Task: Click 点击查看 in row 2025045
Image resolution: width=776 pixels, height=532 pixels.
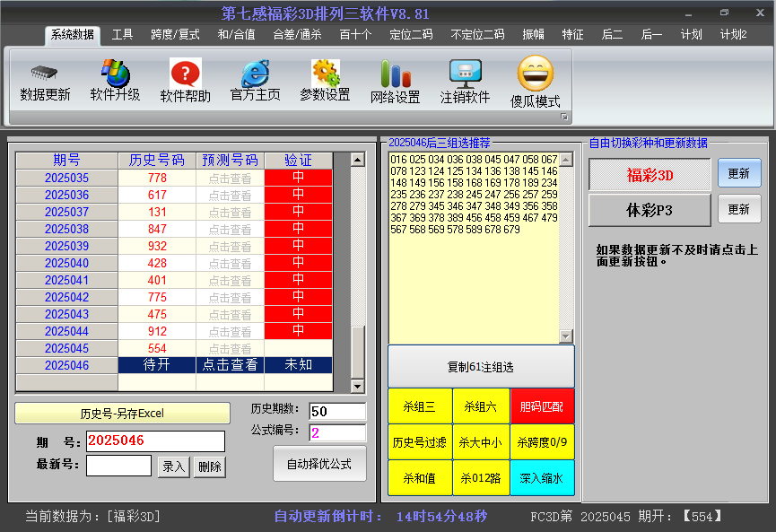Action: (x=231, y=348)
